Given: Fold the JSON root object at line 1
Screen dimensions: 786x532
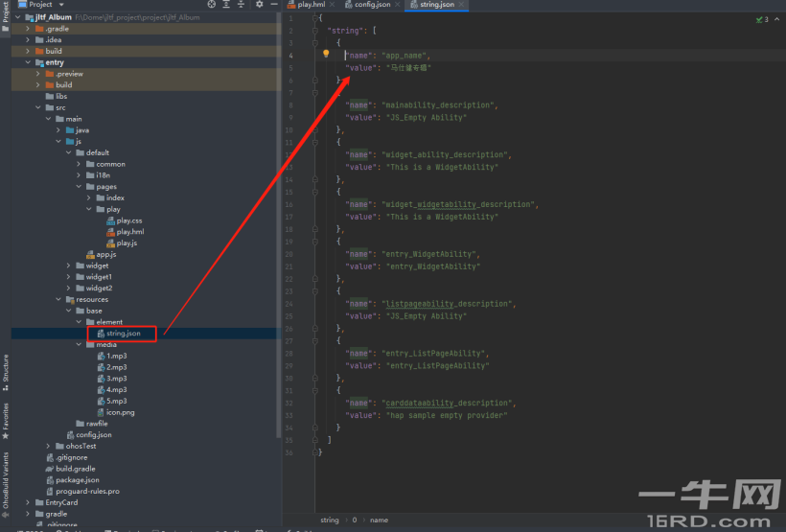Looking at the screenshot, I should coord(314,18).
